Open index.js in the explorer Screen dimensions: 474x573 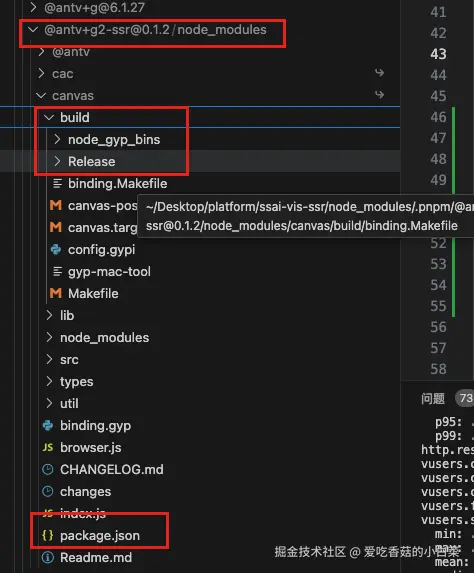click(83, 514)
